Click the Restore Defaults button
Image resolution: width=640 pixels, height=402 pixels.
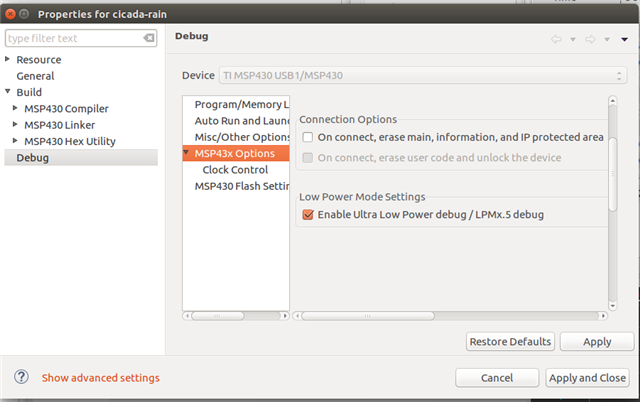pos(510,342)
